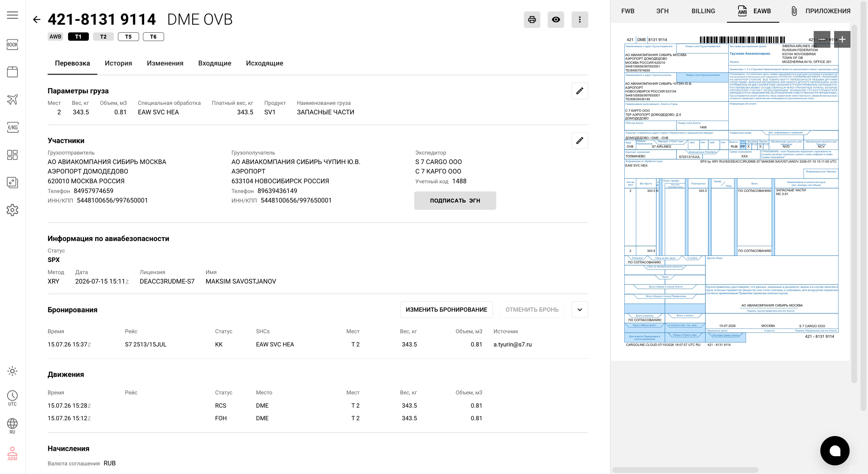Switch to the История tab
This screenshot has height=474, width=868.
point(118,63)
